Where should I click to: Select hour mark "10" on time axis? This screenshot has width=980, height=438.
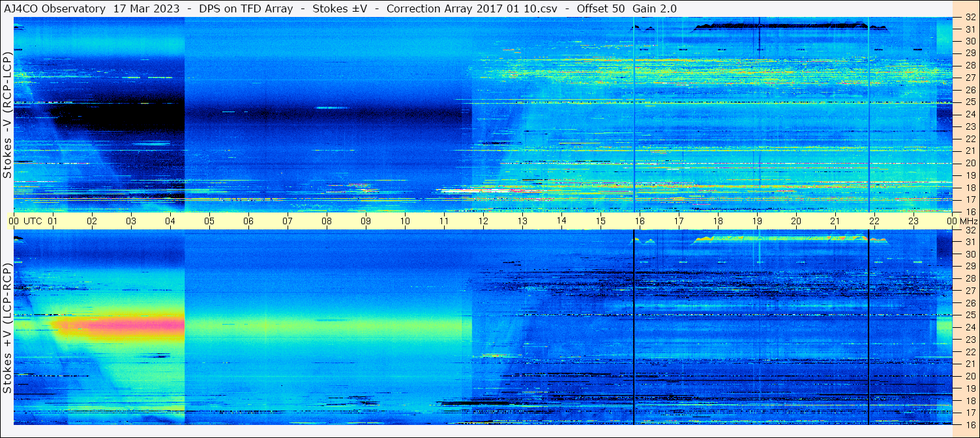tap(405, 221)
